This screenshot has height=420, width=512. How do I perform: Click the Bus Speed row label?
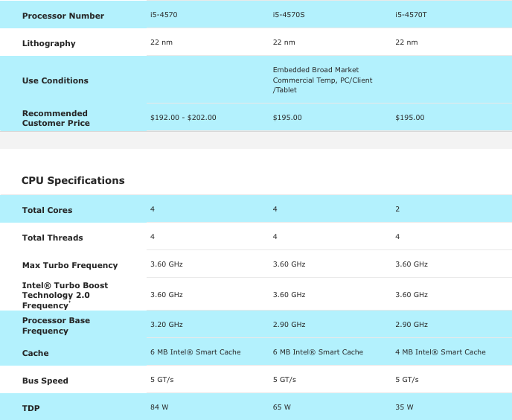click(x=45, y=381)
